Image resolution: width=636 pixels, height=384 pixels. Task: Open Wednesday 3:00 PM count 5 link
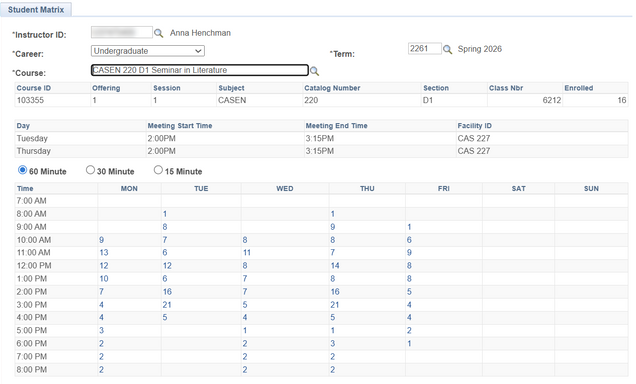tap(245, 305)
